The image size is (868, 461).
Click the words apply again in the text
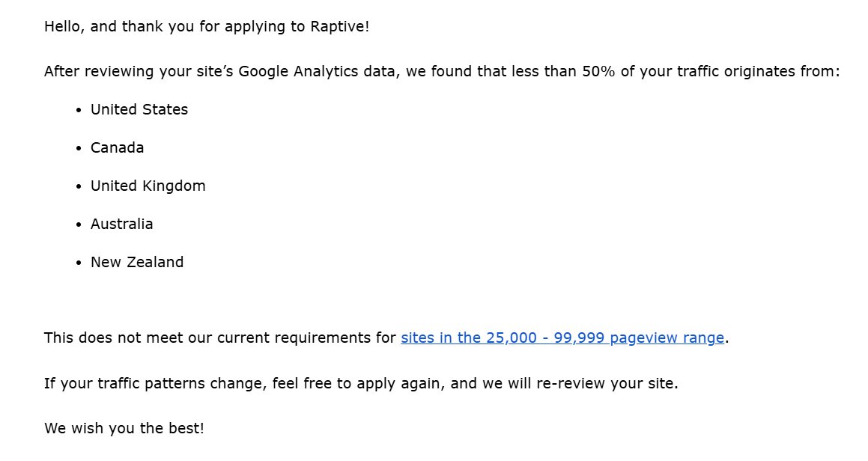pyautogui.click(x=400, y=383)
